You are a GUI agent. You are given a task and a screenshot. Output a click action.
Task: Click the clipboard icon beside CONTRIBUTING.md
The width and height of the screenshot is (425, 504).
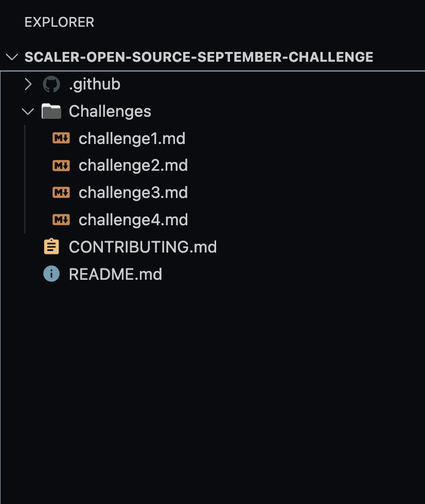pyautogui.click(x=51, y=246)
